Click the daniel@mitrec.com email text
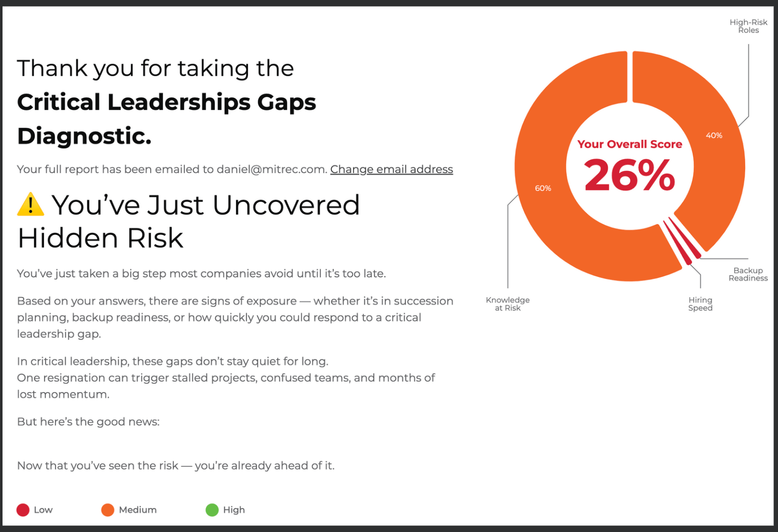Viewport: 778px width, 532px height. click(272, 170)
